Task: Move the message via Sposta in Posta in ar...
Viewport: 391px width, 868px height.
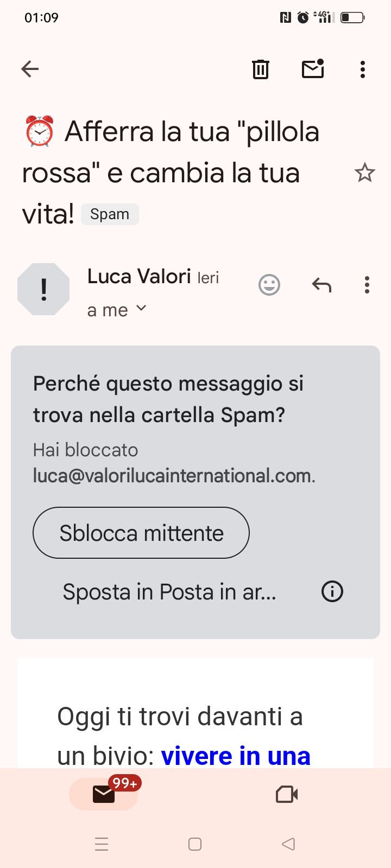Action: (169, 592)
